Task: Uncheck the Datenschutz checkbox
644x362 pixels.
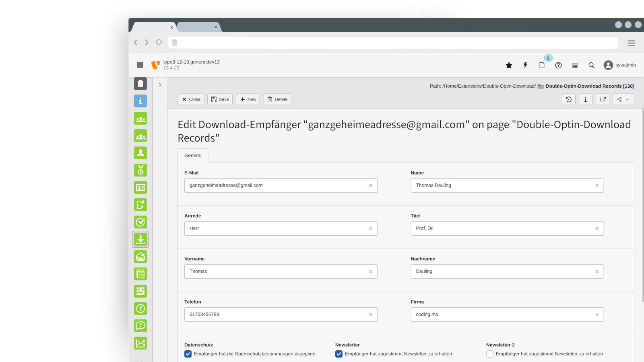Action: coord(188,354)
